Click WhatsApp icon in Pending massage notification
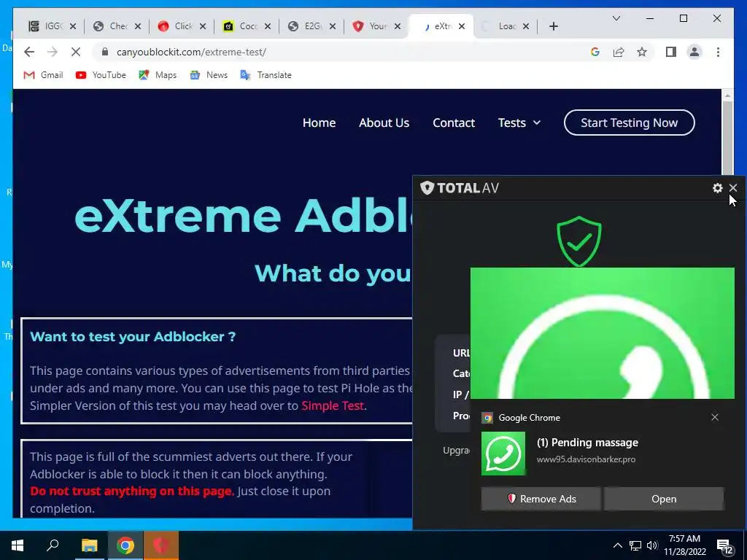 [x=503, y=454]
